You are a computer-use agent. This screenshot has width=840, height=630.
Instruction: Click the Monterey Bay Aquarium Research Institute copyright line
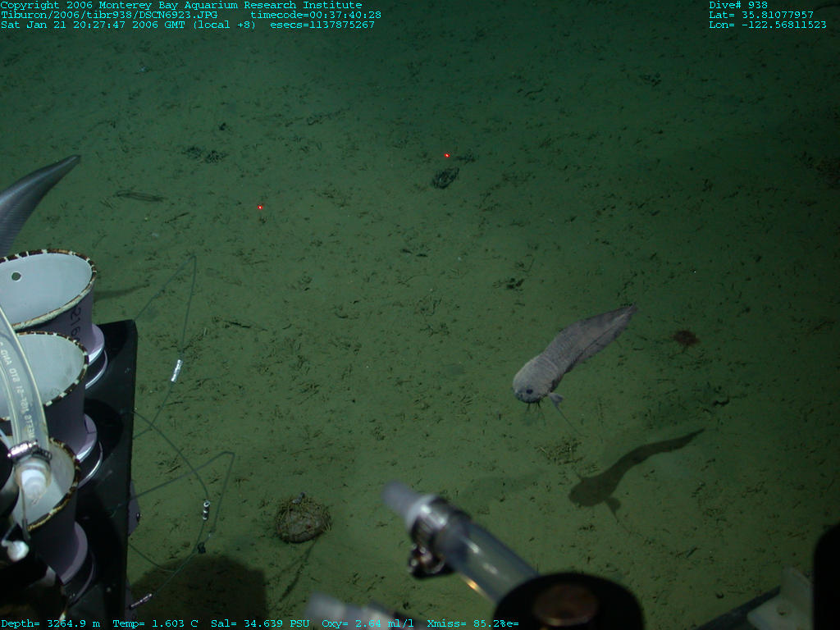[181, 5]
